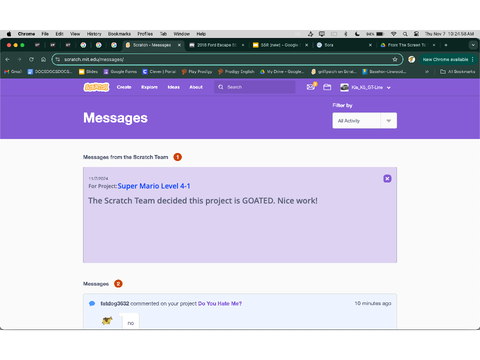Screen dimensions: 480x360
Task: Click the New Chrome available button
Action: (445, 59)
